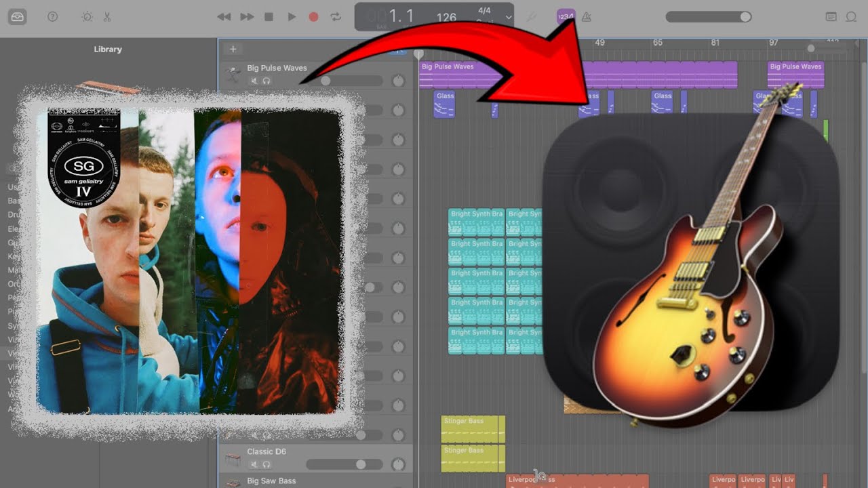Select the top-left Bright Synth Brass region

coord(476,222)
